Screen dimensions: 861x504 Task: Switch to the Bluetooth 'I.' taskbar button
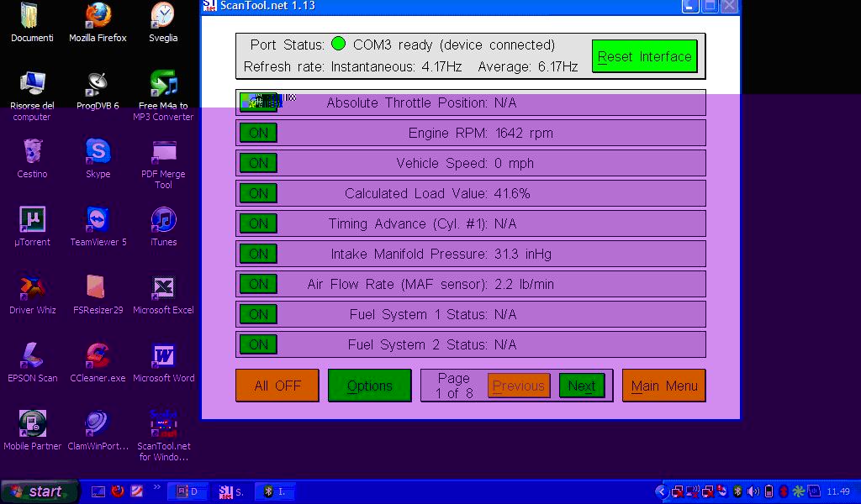(x=275, y=491)
